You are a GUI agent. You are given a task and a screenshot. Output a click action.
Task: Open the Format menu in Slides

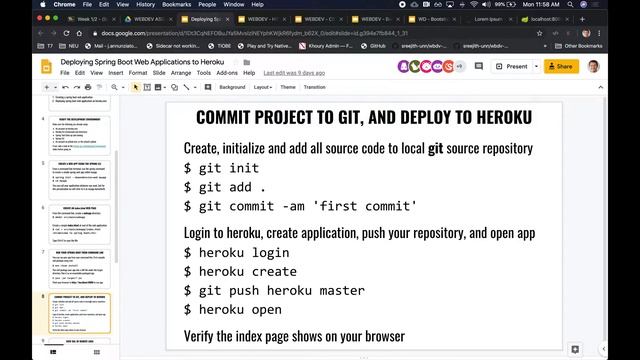tap(138, 73)
